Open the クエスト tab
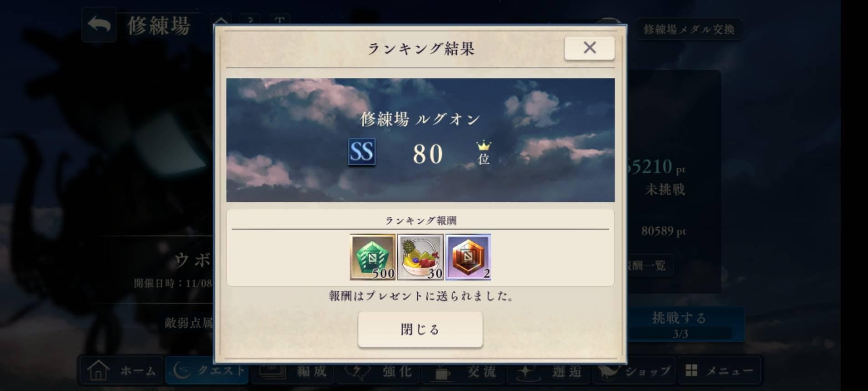This screenshot has width=868, height=391. (207, 370)
